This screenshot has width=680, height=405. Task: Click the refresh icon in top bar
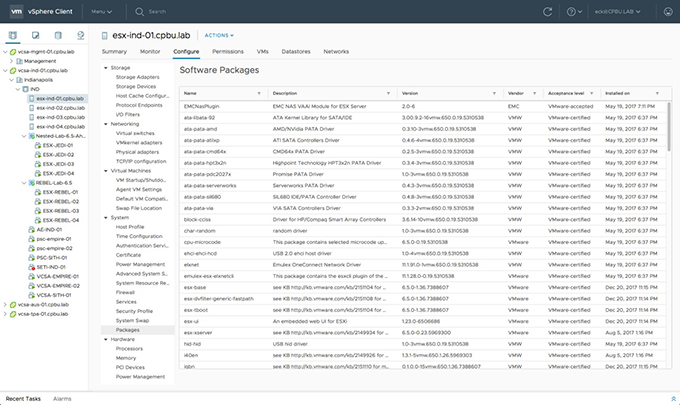click(547, 12)
